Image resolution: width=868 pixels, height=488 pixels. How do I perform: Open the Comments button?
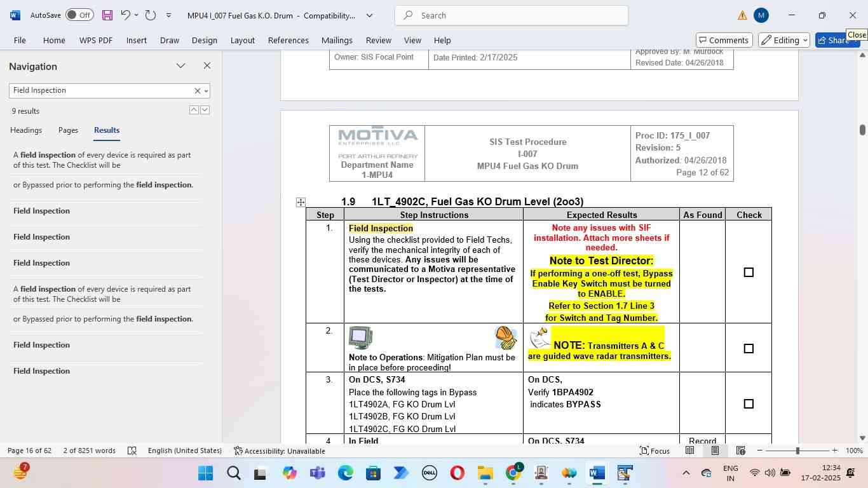[x=724, y=40]
